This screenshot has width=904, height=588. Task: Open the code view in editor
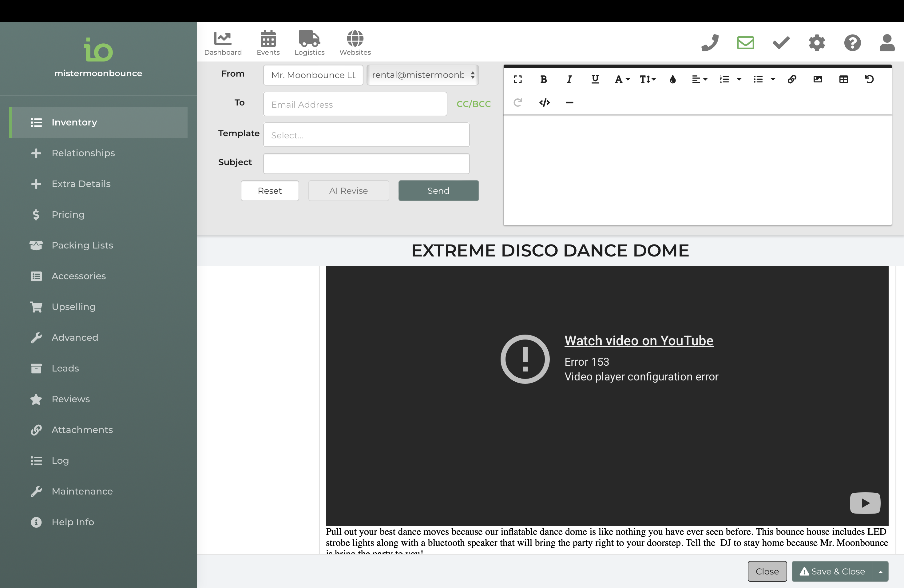(544, 102)
